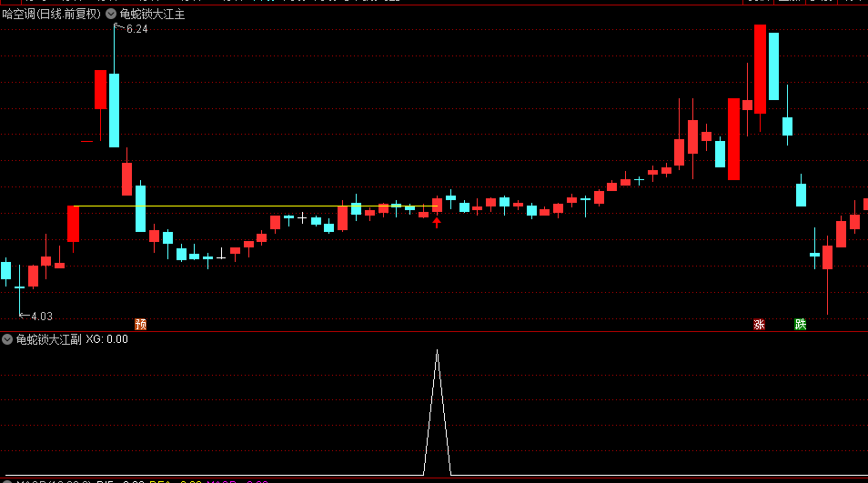
Task: Click the yellow horizontal resistance line
Action: [255, 206]
